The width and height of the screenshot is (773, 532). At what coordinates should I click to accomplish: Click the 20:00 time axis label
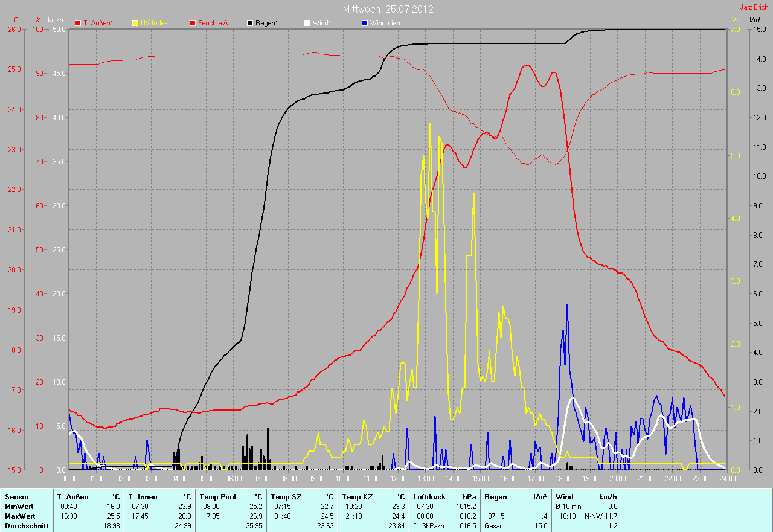[x=618, y=479]
